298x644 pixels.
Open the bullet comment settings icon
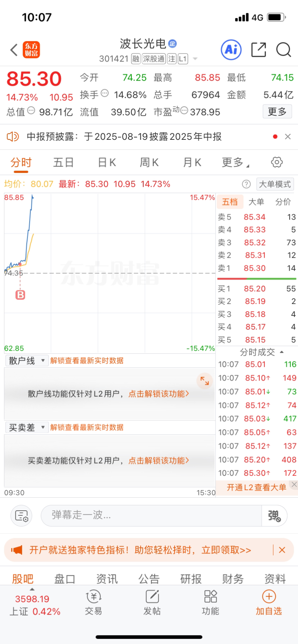[21, 516]
